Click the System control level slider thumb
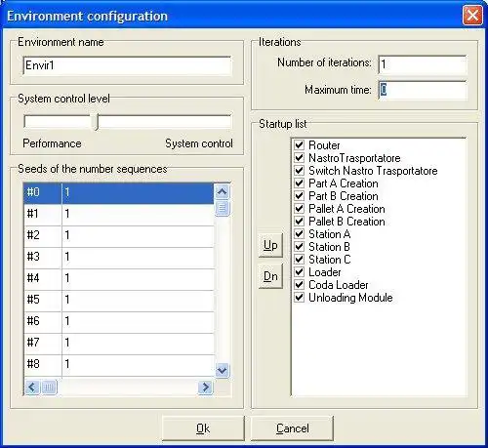Viewport: 488px width, 448px height. (x=95, y=122)
